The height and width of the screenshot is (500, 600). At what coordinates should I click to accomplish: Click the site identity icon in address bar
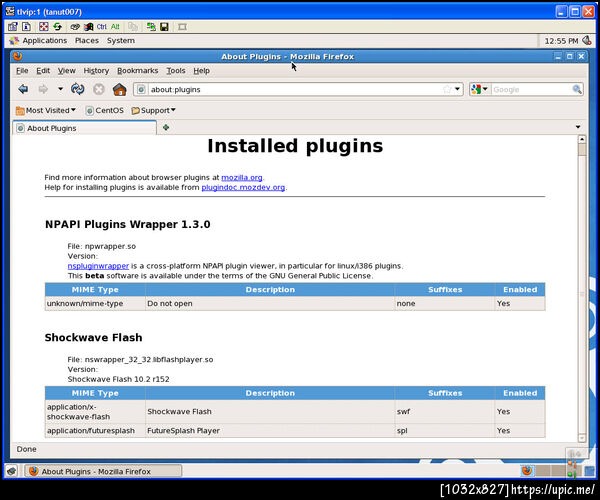click(x=141, y=90)
